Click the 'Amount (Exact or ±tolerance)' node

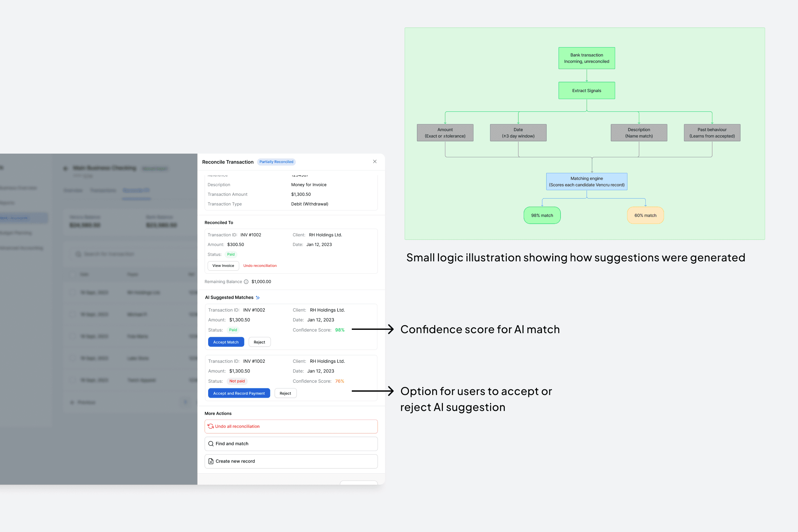coord(445,133)
